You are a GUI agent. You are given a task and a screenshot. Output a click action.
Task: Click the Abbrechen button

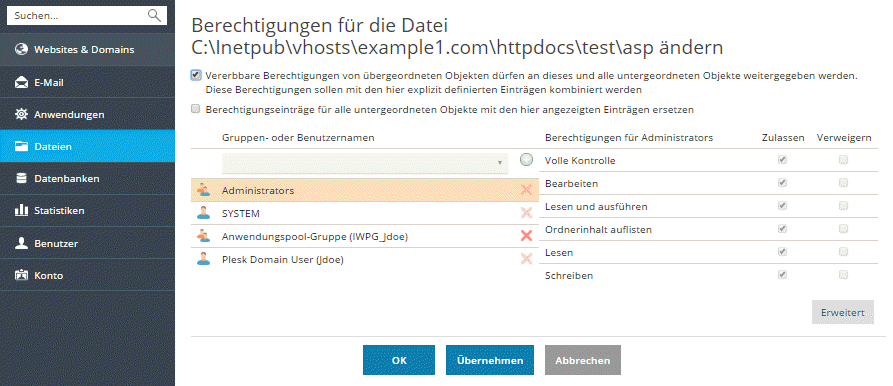pos(583,360)
